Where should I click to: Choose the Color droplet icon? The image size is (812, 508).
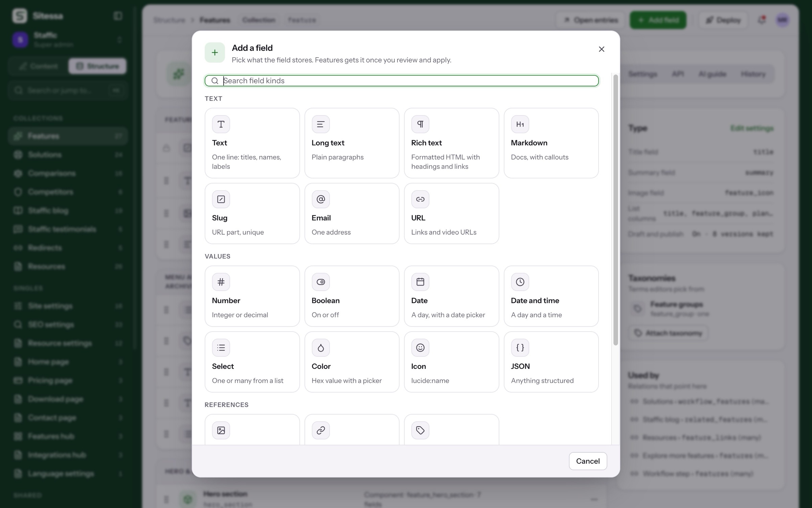coord(320,347)
